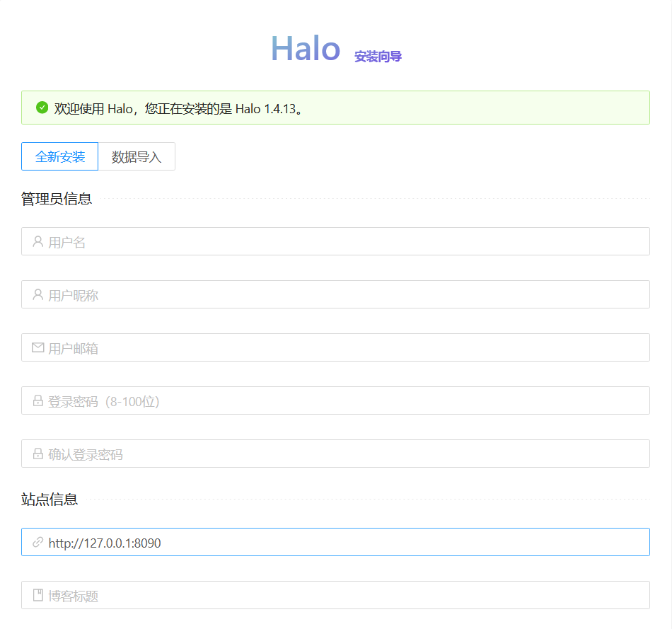Select the 全新安装 tab
Screen dimensions: 672x629
pos(59,156)
